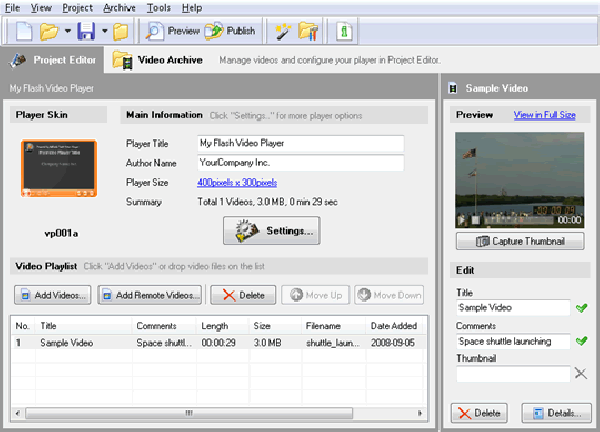The image size is (600, 432).
Task: Click the empty Thumbnail path field
Action: click(x=513, y=374)
